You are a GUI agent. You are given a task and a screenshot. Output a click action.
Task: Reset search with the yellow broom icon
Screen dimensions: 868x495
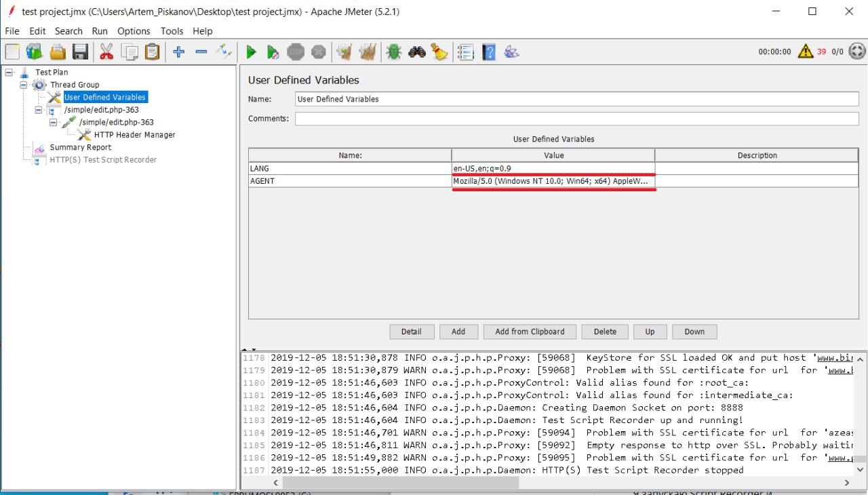pos(439,52)
